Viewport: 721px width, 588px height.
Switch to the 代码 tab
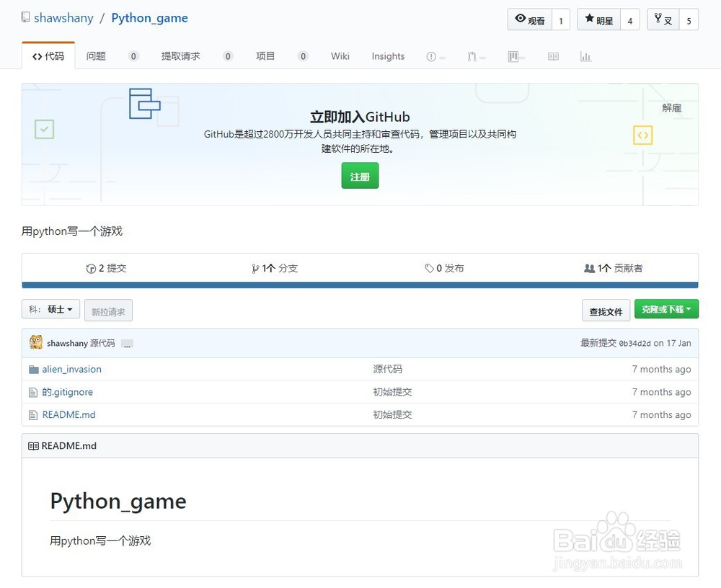[48, 56]
